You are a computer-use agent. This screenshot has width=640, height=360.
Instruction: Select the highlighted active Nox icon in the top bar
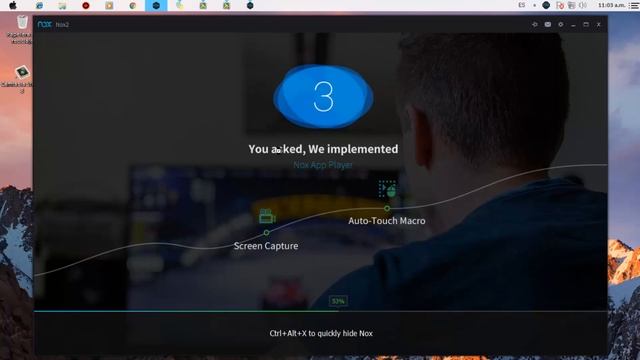156,5
